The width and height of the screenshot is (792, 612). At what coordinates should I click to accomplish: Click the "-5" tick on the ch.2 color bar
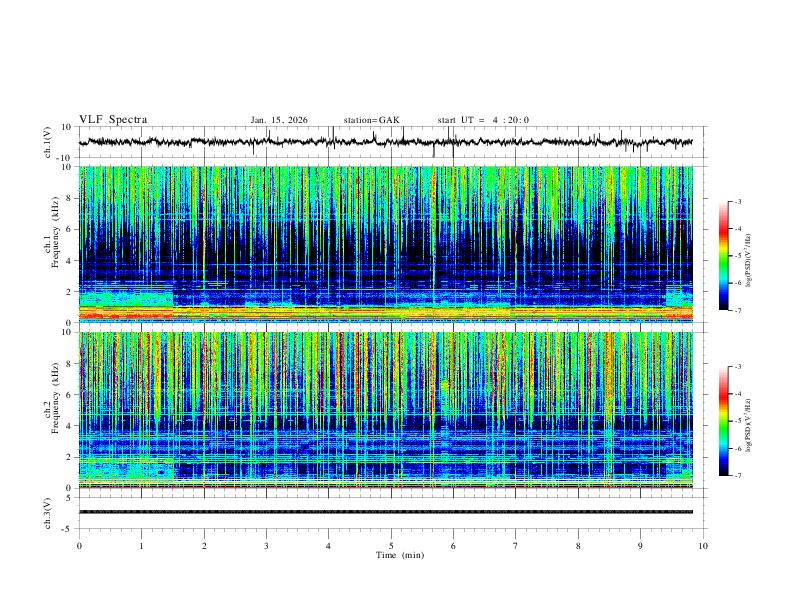[737, 421]
